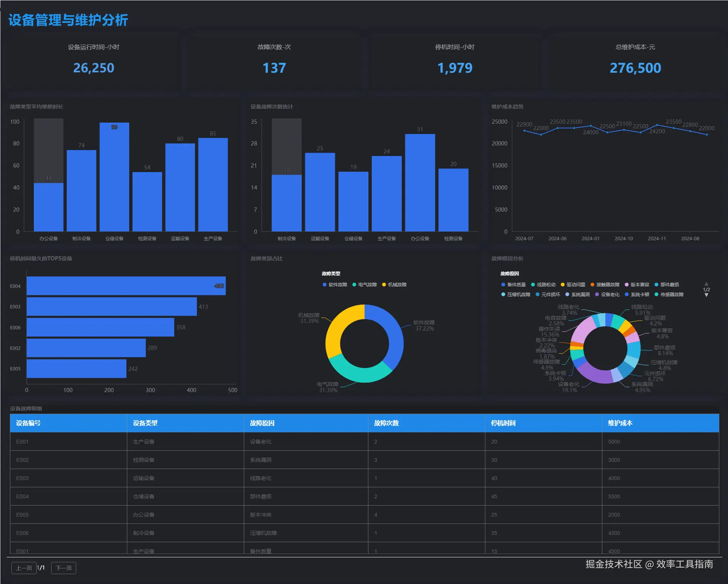This screenshot has height=584, width=728.
Task: Click the 故障原因 table column header
Action: (x=306, y=423)
